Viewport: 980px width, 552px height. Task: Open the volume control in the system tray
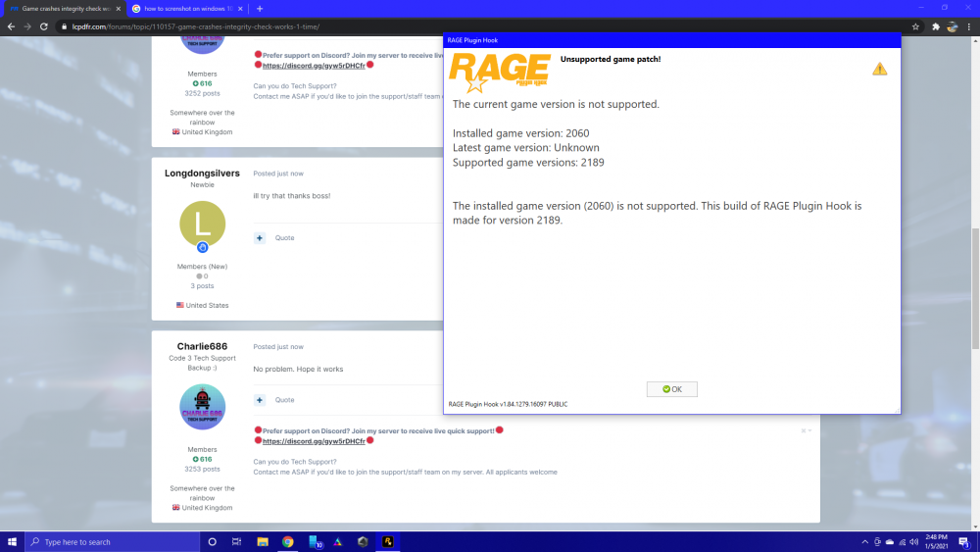click(x=914, y=542)
